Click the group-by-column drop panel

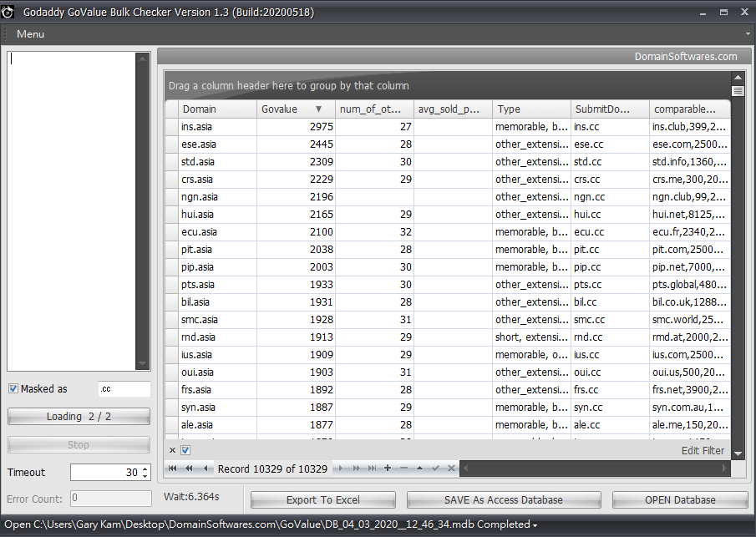point(448,86)
